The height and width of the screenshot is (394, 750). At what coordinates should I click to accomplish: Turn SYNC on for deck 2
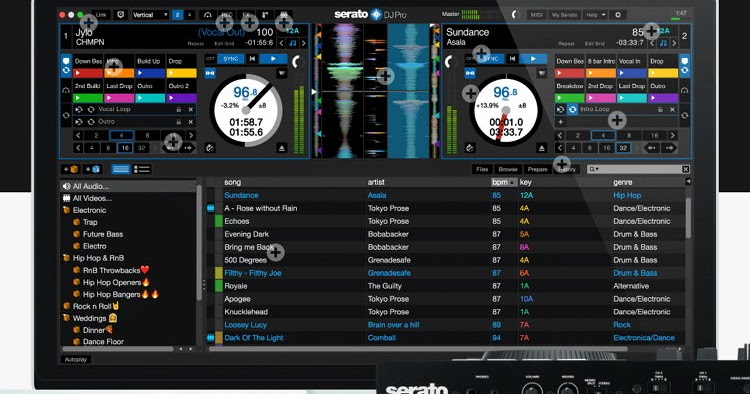point(491,59)
